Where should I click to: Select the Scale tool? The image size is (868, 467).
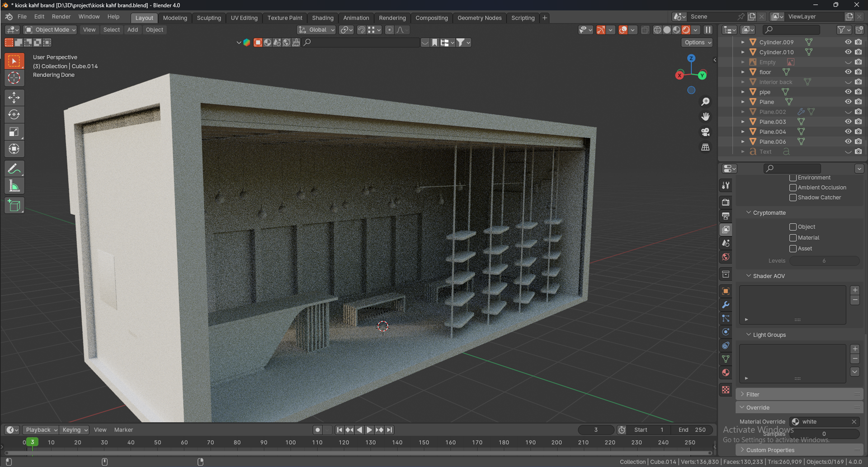[14, 132]
